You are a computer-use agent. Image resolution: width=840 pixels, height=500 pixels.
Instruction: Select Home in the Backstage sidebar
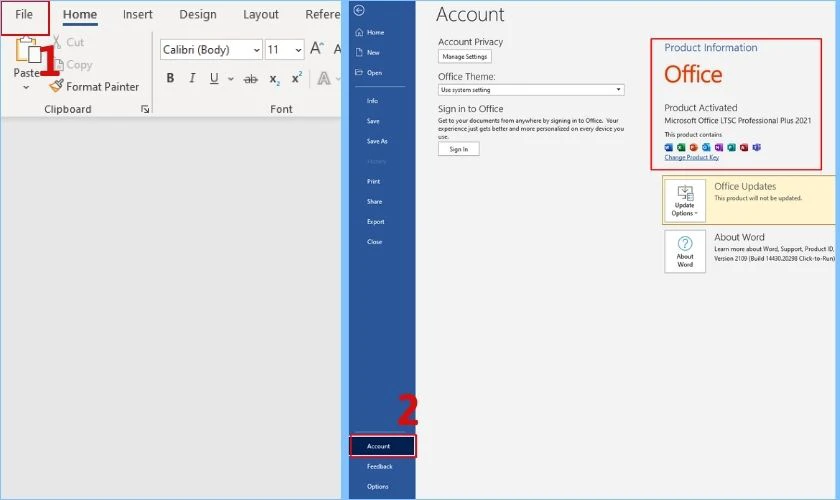376,33
